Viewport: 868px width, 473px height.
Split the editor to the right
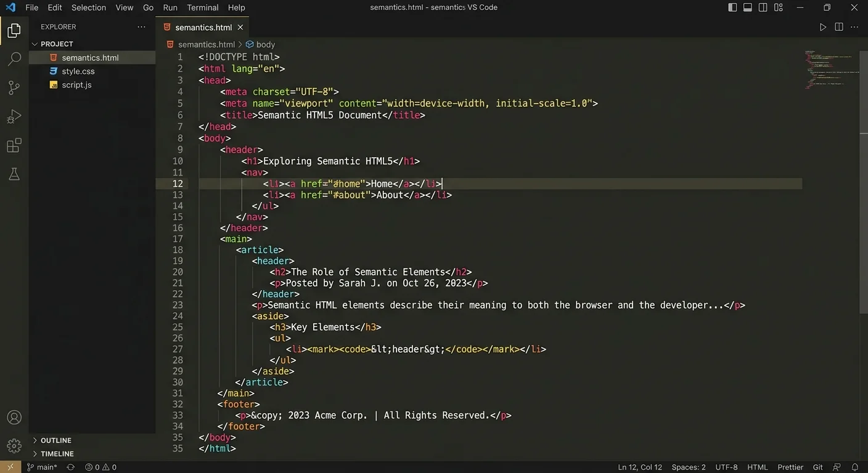[x=838, y=27]
